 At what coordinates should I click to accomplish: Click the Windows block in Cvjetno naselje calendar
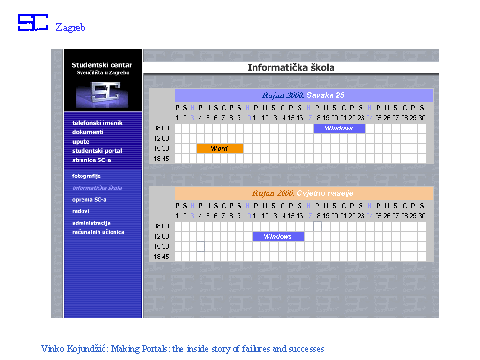click(x=278, y=236)
